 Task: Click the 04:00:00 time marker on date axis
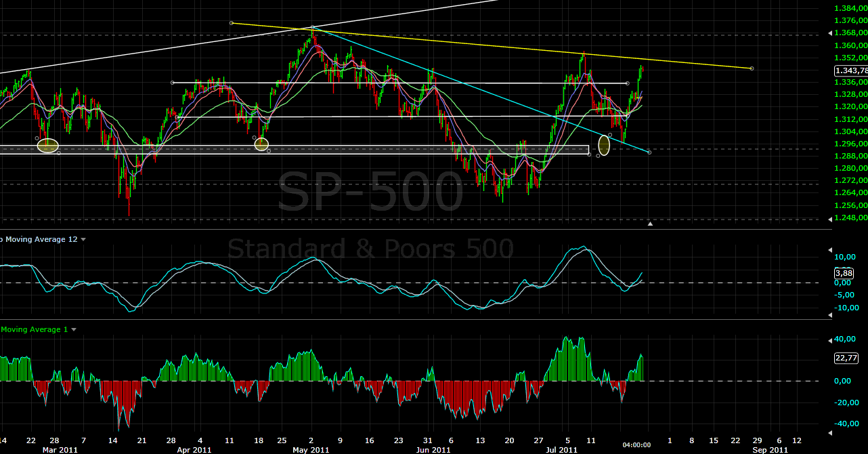point(637,445)
